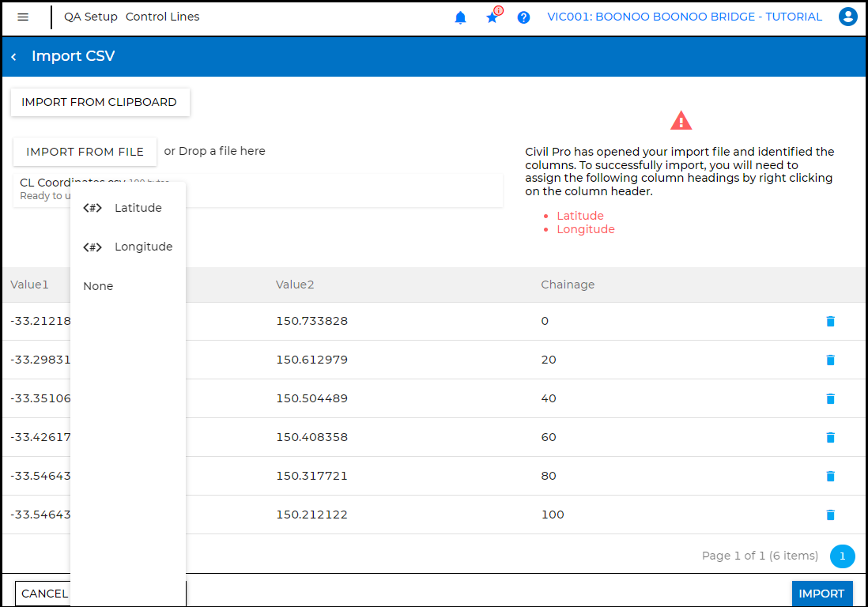This screenshot has width=868, height=607.
Task: Click the cell 150.212122
Action: 311,515
